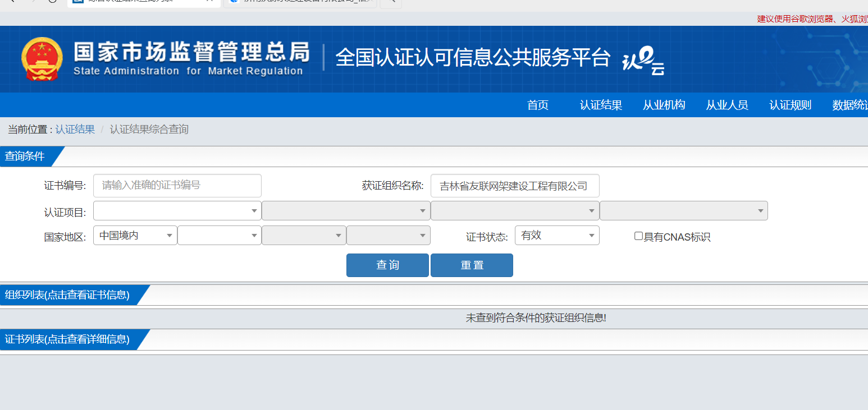Open the 认证规则 navigation menu item
Viewport: 868px width, 410px height.
tap(790, 105)
